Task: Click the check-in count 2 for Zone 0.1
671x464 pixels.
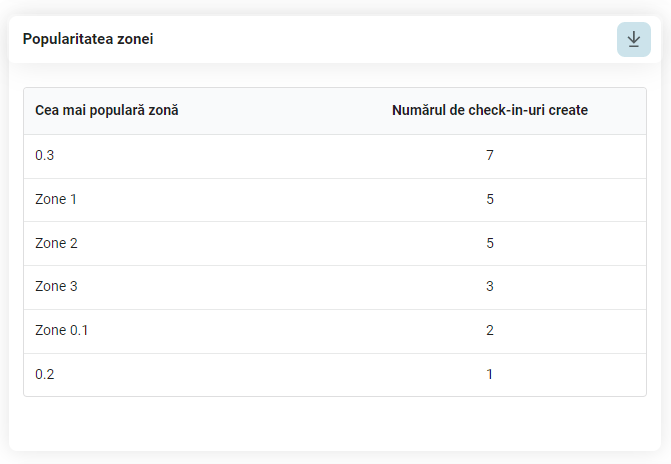Action: click(x=490, y=330)
